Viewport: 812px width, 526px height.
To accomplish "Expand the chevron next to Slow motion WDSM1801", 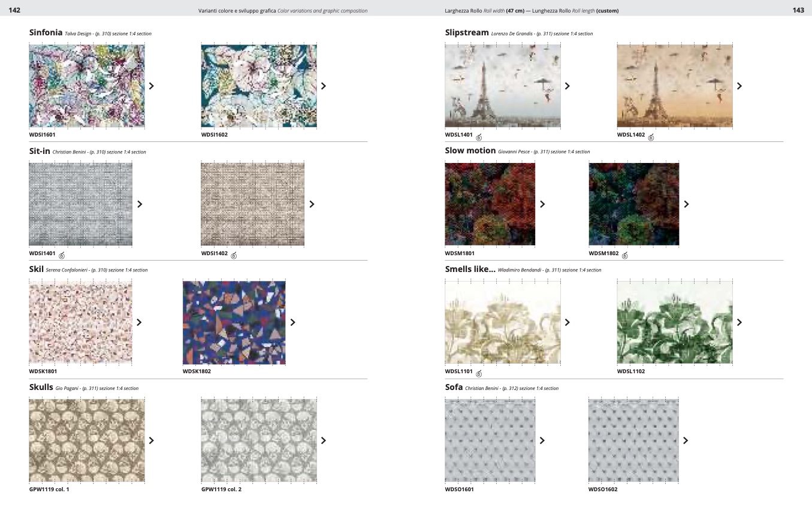I will [542, 204].
